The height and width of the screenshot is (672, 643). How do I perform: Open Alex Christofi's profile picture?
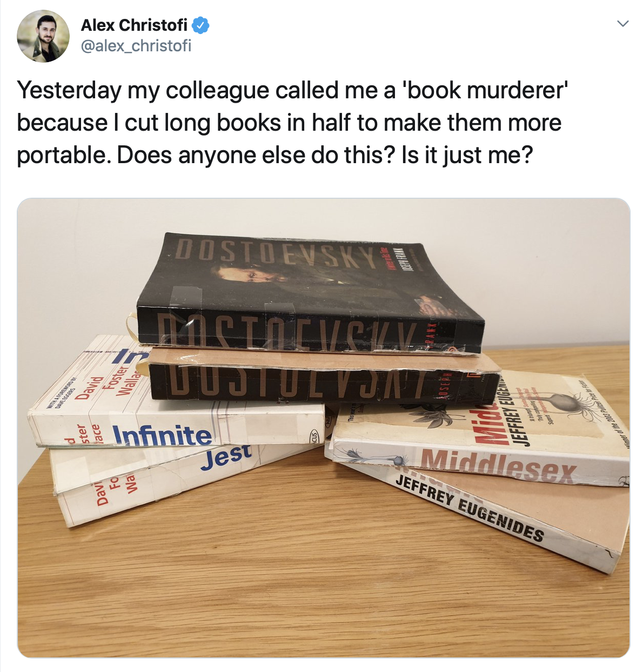coord(43,36)
